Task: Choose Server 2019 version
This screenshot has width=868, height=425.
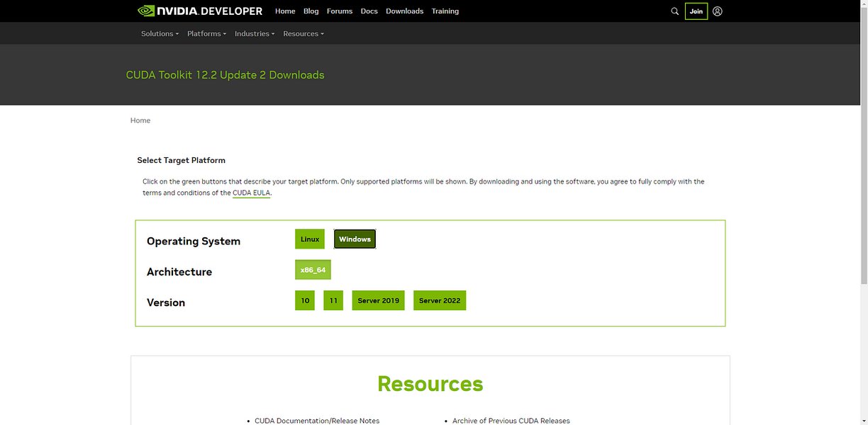Action: click(x=379, y=300)
